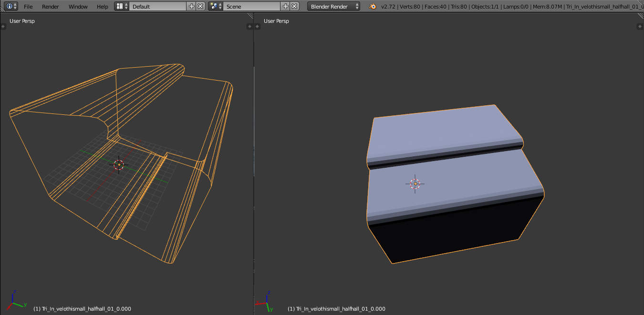The width and height of the screenshot is (644, 315).
Task: Open the Render menu
Action: click(x=51, y=7)
